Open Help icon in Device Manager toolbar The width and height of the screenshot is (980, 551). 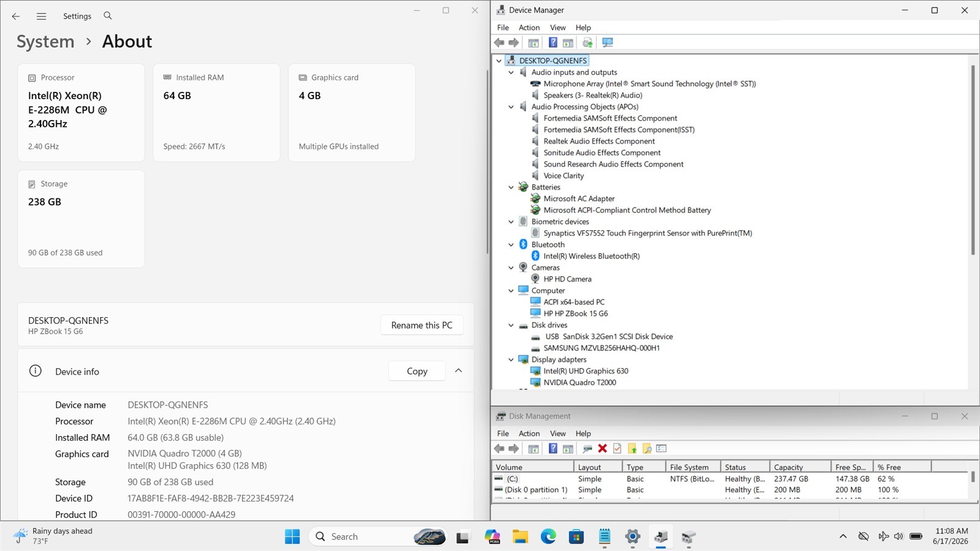tap(552, 43)
